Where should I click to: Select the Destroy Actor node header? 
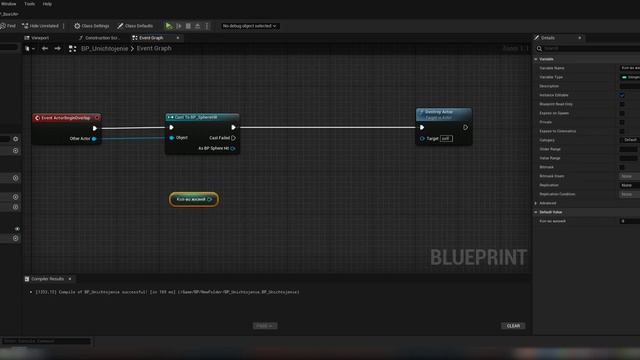pos(444,114)
